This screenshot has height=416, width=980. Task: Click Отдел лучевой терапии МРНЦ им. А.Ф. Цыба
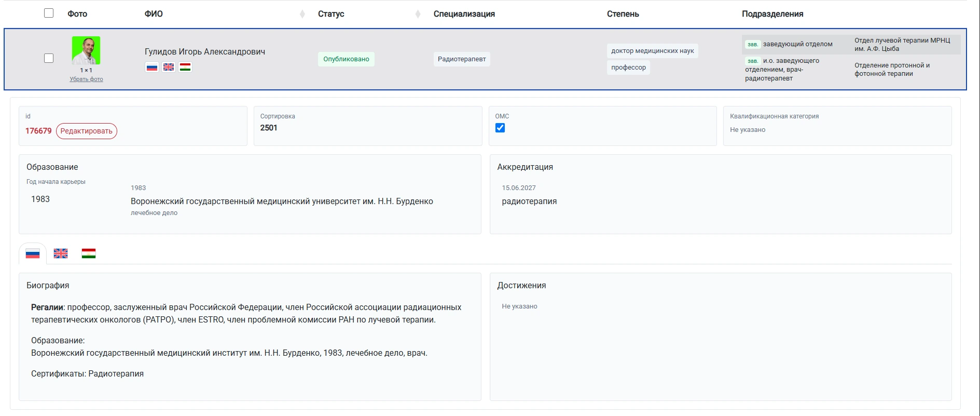coord(903,44)
